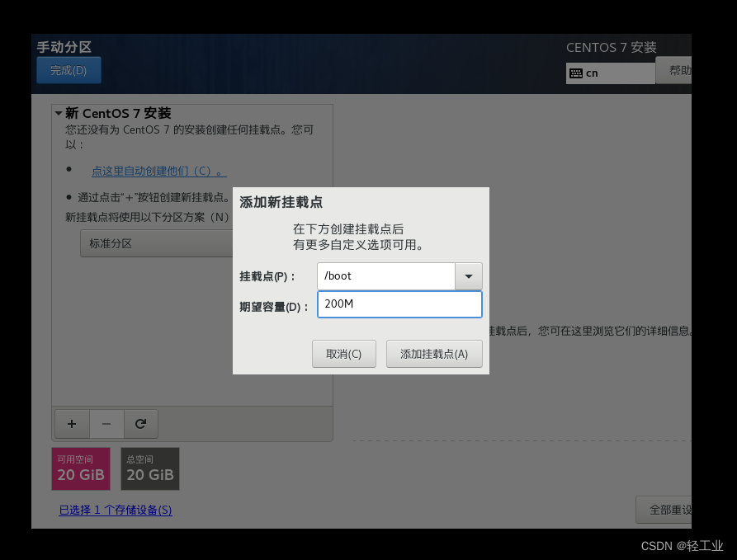Click the CENTOS 7 安装 title text
Viewport: 737px width, 560px height.
click(611, 48)
